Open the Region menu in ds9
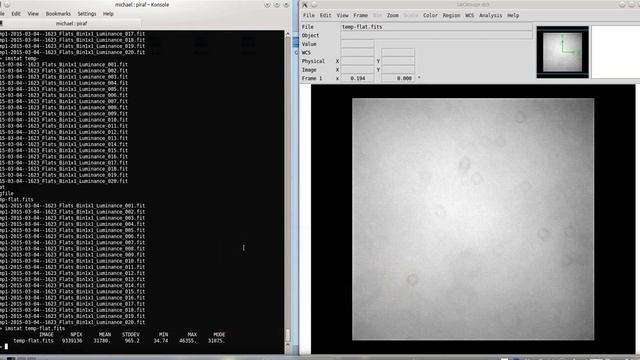The image size is (640, 360). (451, 16)
